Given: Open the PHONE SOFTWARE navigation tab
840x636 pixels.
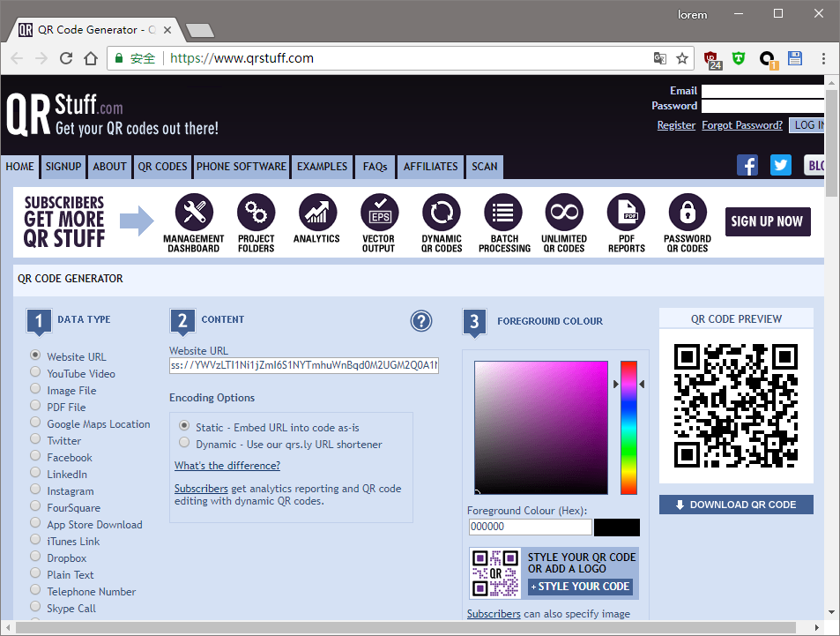Looking at the screenshot, I should pos(242,167).
